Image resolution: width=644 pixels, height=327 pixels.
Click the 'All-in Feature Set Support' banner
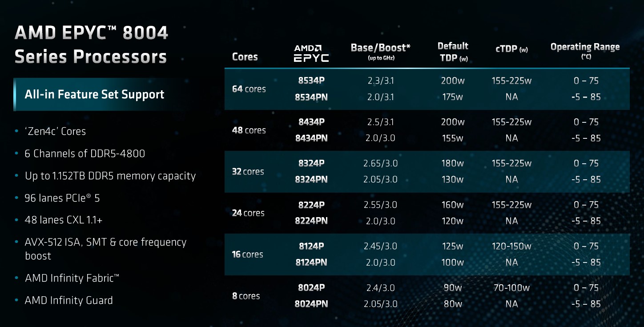point(95,94)
